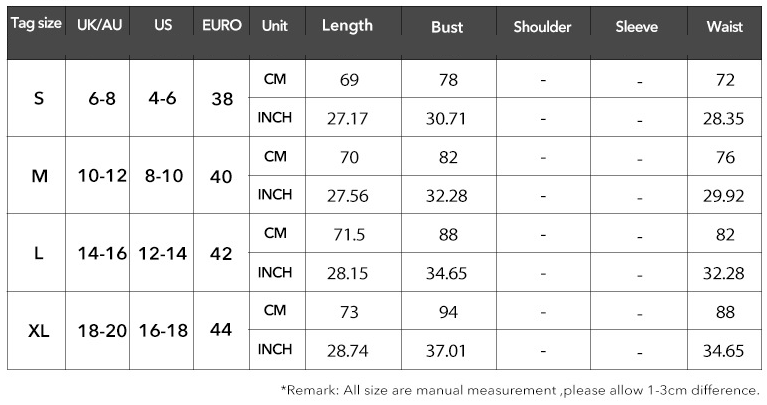Screen dimensions: 767x405
Task: Click the 29.92 waist inch value
Action: pos(724,196)
